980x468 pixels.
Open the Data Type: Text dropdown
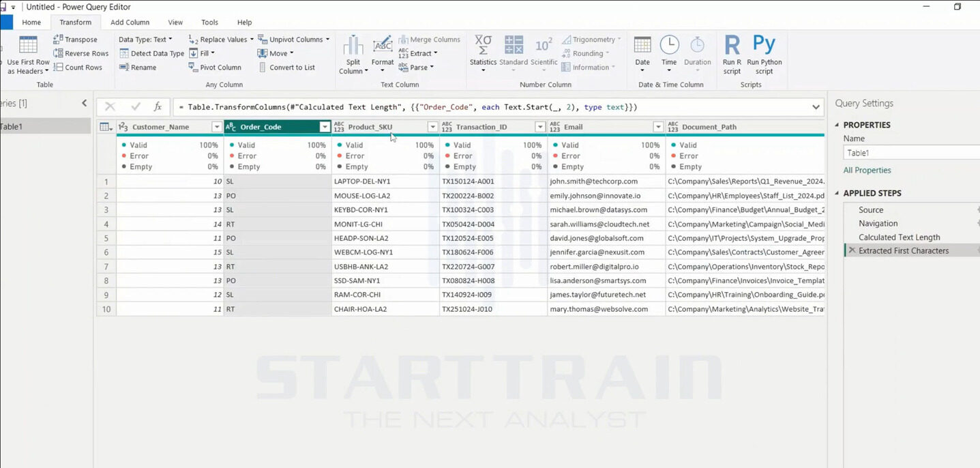tap(145, 40)
